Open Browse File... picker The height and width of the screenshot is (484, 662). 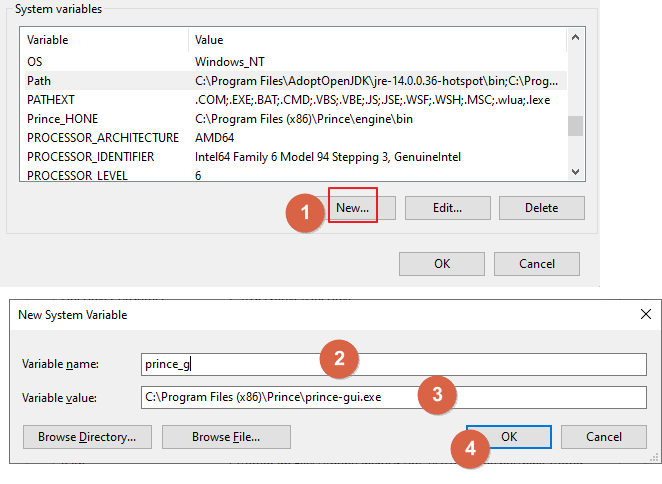click(226, 437)
